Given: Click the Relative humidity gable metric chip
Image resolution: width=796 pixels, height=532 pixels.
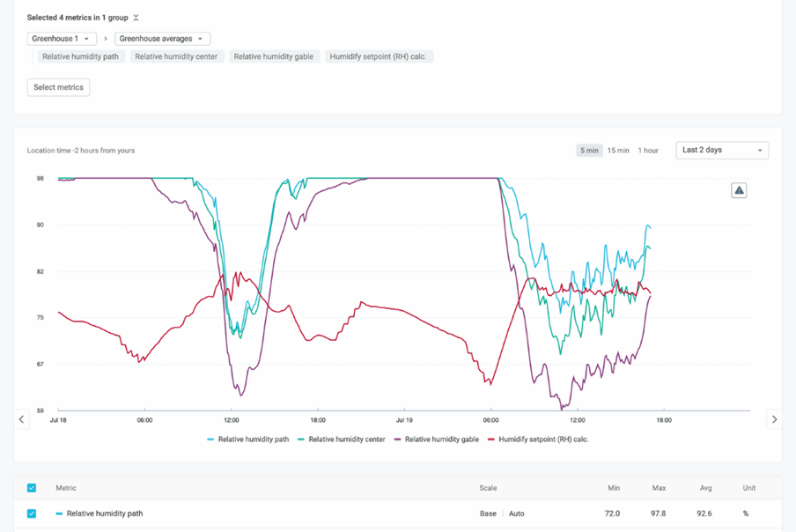Looking at the screenshot, I should 273,56.
